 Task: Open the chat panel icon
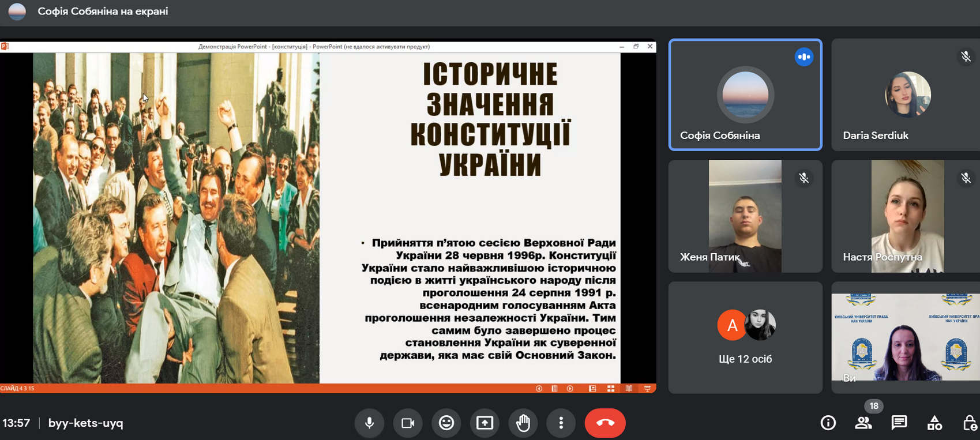click(899, 423)
